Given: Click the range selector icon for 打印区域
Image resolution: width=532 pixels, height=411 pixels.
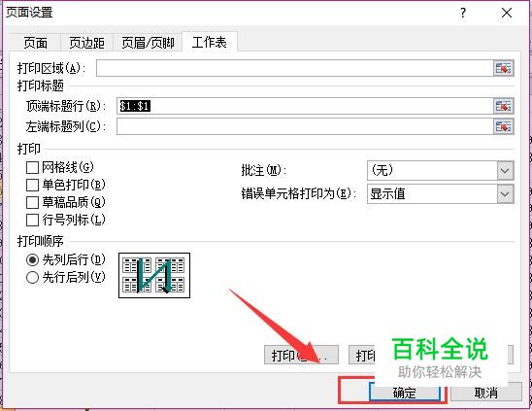Looking at the screenshot, I should (504, 68).
